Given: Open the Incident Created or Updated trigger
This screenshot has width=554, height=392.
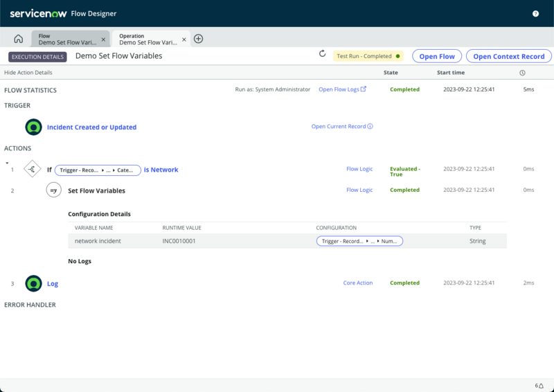Looking at the screenshot, I should pos(91,127).
